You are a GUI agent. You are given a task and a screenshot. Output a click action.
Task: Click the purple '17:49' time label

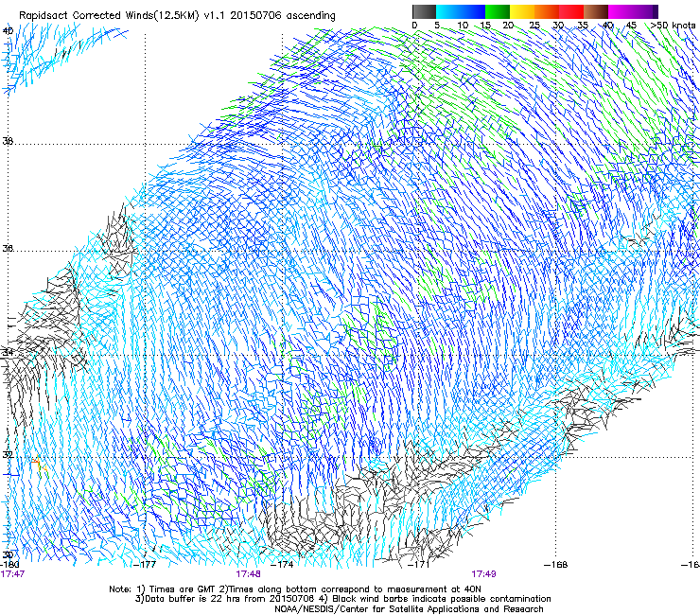[x=484, y=573]
